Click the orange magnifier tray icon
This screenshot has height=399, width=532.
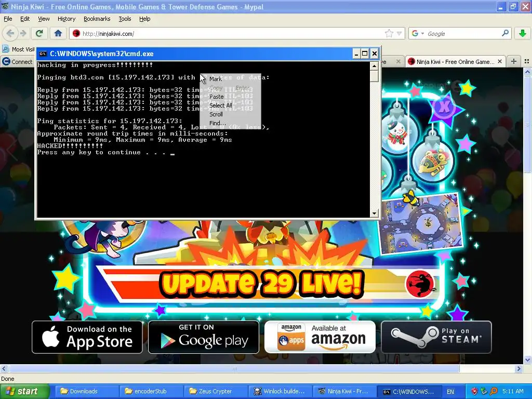click(494, 392)
